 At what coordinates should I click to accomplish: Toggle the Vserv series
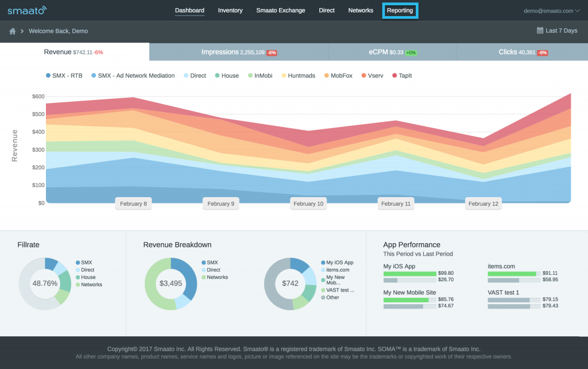372,75
